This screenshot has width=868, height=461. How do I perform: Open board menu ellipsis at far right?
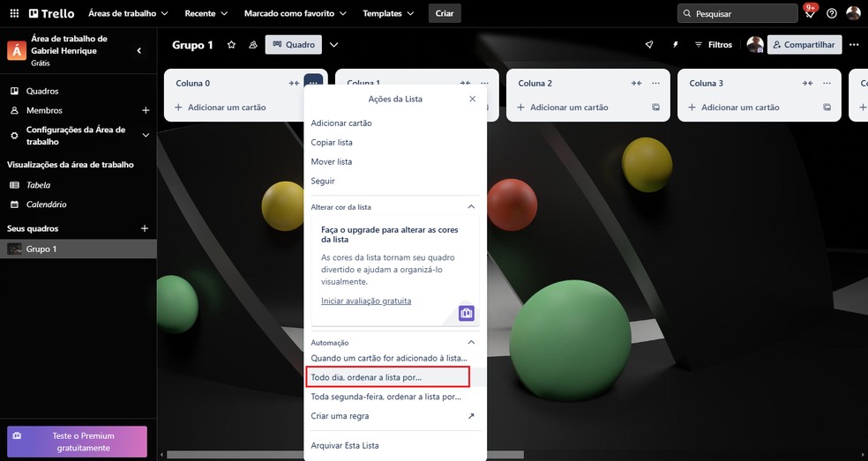854,45
